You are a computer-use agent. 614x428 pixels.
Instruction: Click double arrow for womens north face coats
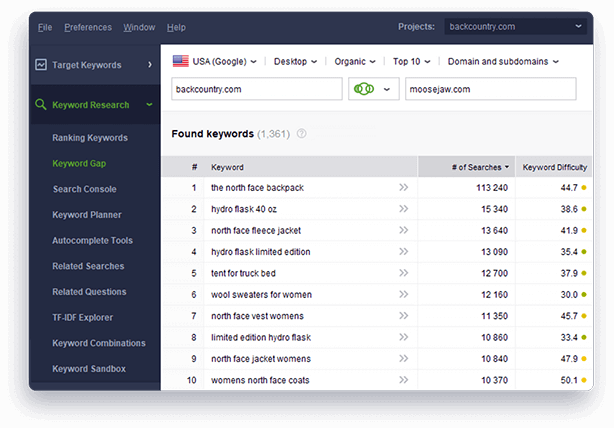pyautogui.click(x=404, y=380)
